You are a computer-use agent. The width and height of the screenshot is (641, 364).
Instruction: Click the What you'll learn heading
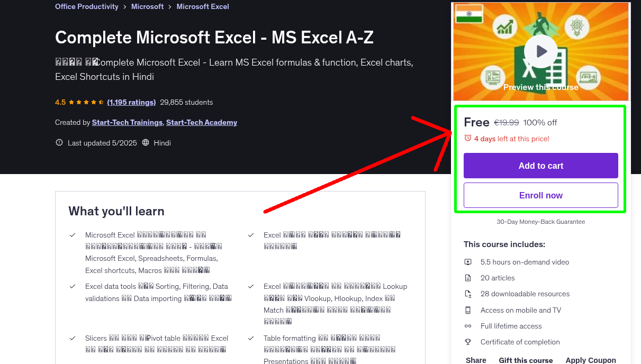tap(116, 211)
